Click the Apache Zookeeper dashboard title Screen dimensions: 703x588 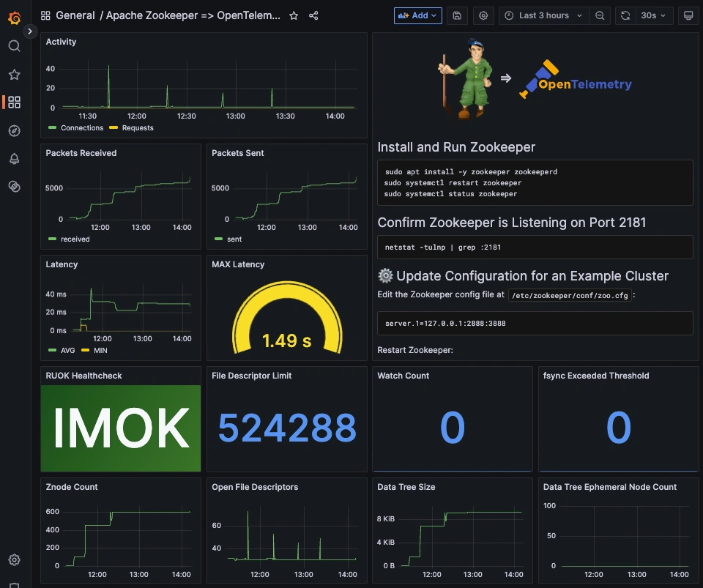tap(193, 15)
